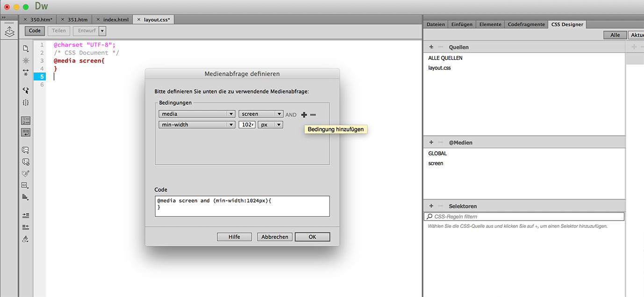Confirm the media query with OK

coord(312,237)
